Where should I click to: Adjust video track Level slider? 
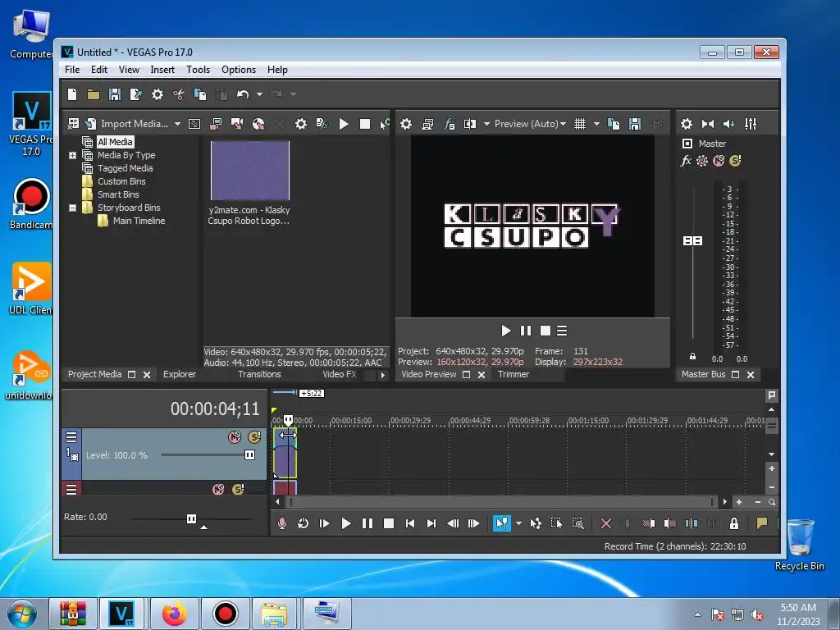(x=249, y=454)
